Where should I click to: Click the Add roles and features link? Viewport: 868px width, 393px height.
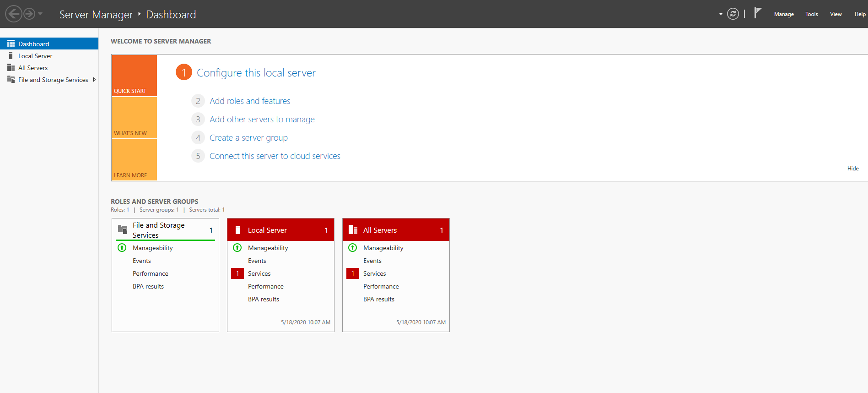click(250, 101)
